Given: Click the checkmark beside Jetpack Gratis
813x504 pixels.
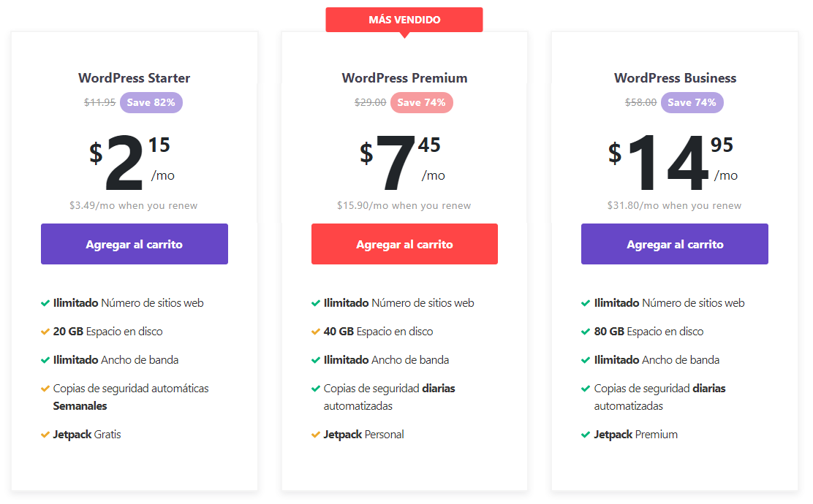Looking at the screenshot, I should click(x=44, y=434).
